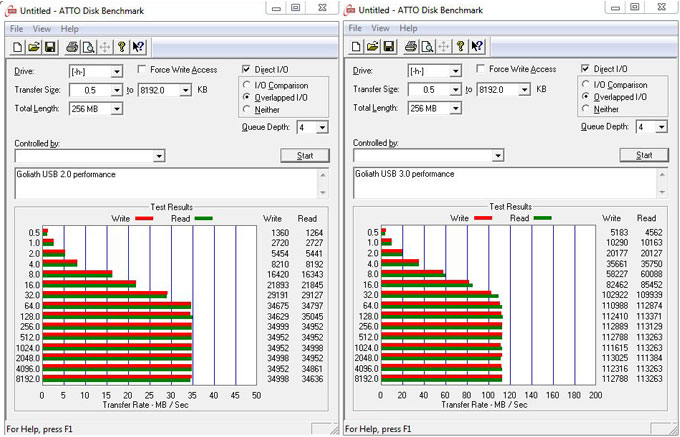
Task: Select I/O Comparison radio in right window
Action: (x=585, y=85)
